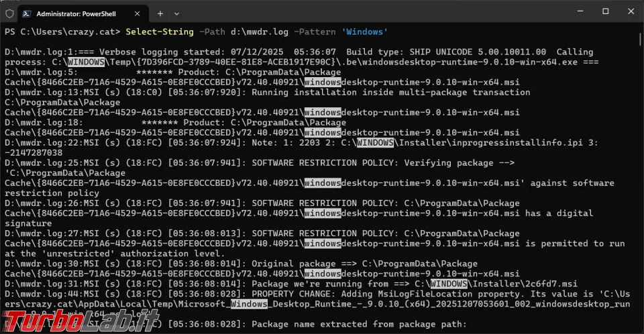Viewport: 644px width, 334px height.
Task: Click the -Pattern parameter in the command
Action: (x=315, y=32)
